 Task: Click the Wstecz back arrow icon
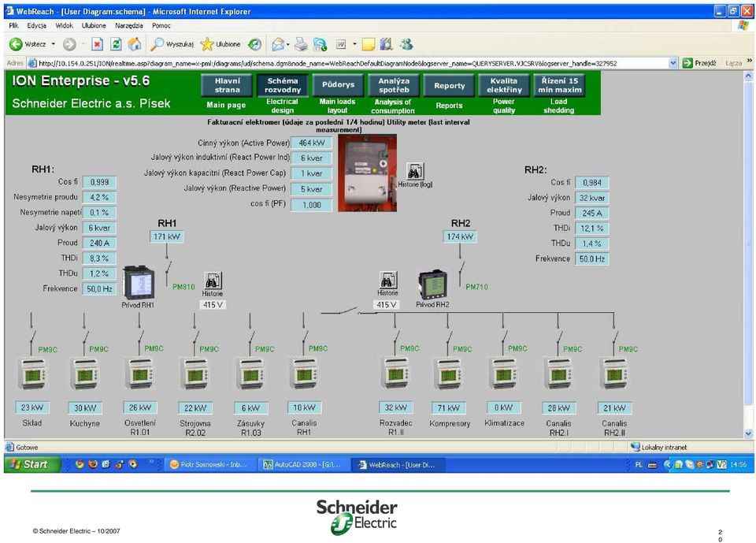point(16,44)
